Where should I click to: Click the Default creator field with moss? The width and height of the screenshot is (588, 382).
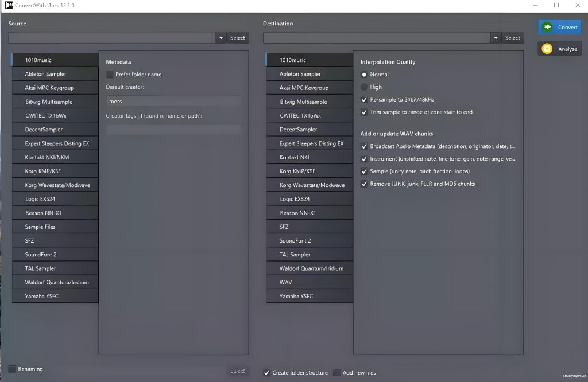point(173,102)
